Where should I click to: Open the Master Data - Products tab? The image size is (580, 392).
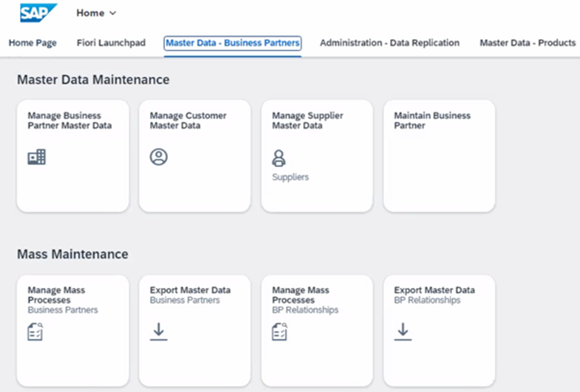point(528,43)
